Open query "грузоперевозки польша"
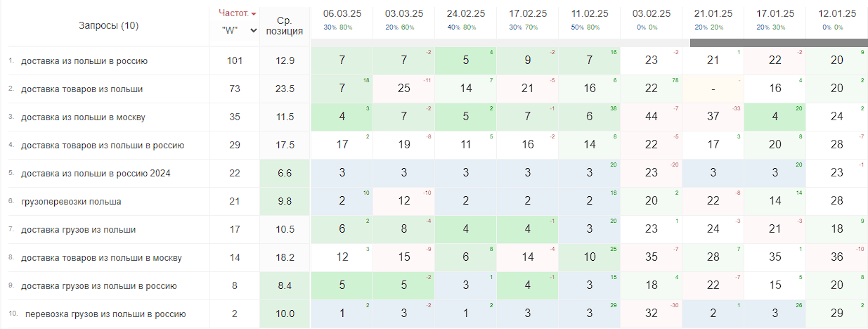The width and height of the screenshot is (868, 329). (71, 202)
